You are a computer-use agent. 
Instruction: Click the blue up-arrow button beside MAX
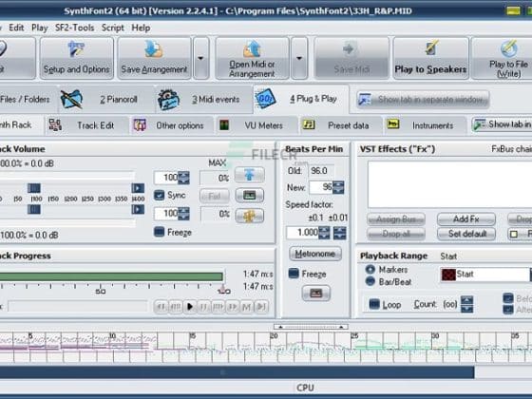[249, 175]
